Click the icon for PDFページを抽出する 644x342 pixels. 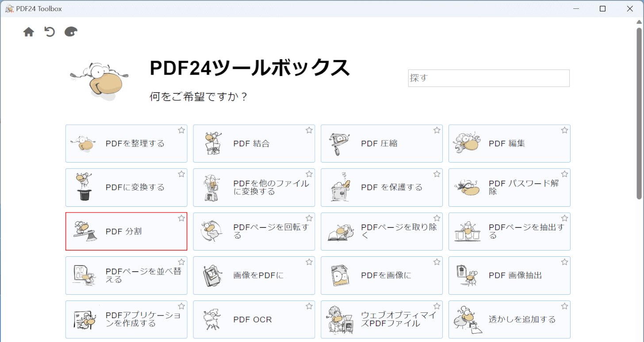tap(468, 232)
